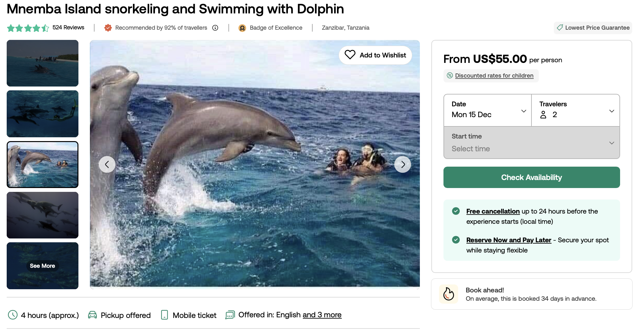Click the star rating icons

pos(28,28)
